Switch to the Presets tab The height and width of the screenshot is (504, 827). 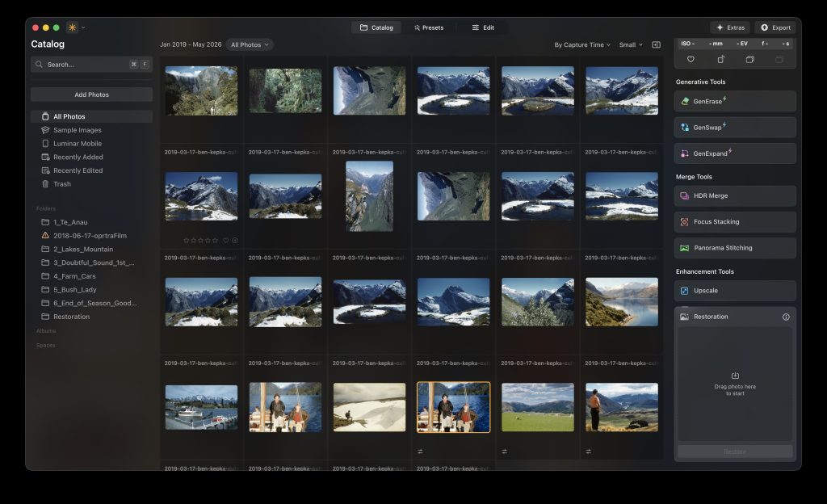point(429,27)
